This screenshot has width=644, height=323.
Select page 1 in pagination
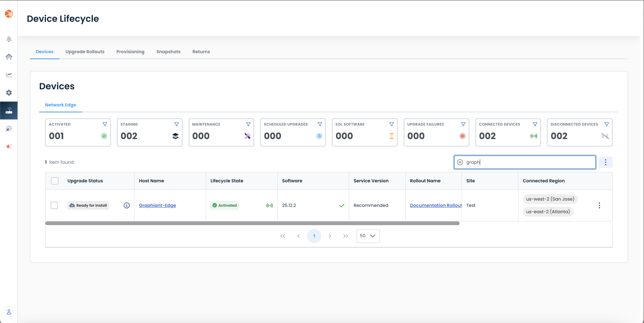(x=314, y=236)
